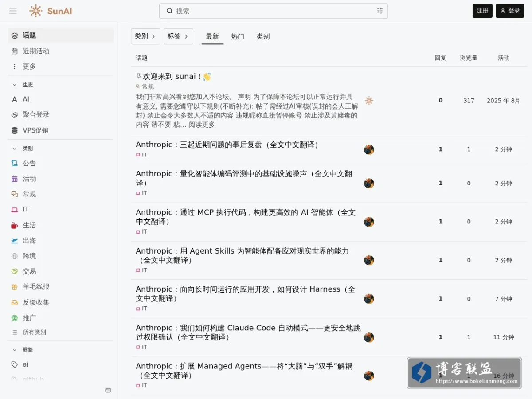Open 公告 category

[x=61, y=163]
